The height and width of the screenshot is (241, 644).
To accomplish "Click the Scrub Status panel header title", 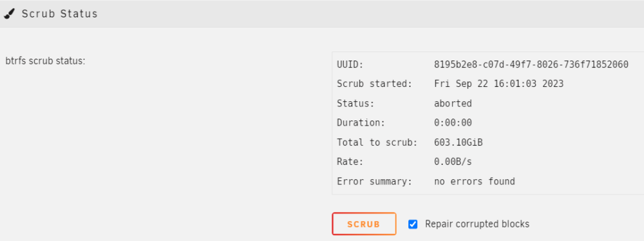I will 59,14.
